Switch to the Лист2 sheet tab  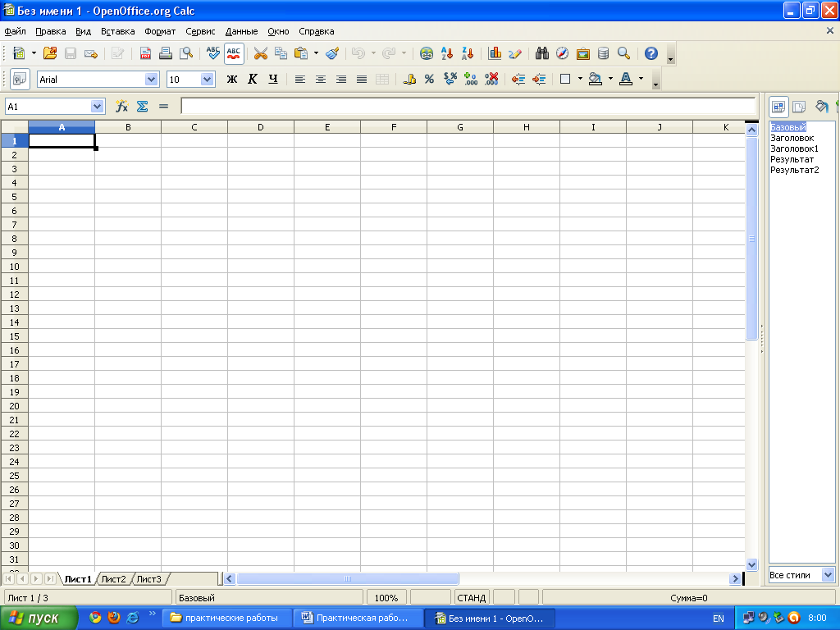tap(113, 579)
